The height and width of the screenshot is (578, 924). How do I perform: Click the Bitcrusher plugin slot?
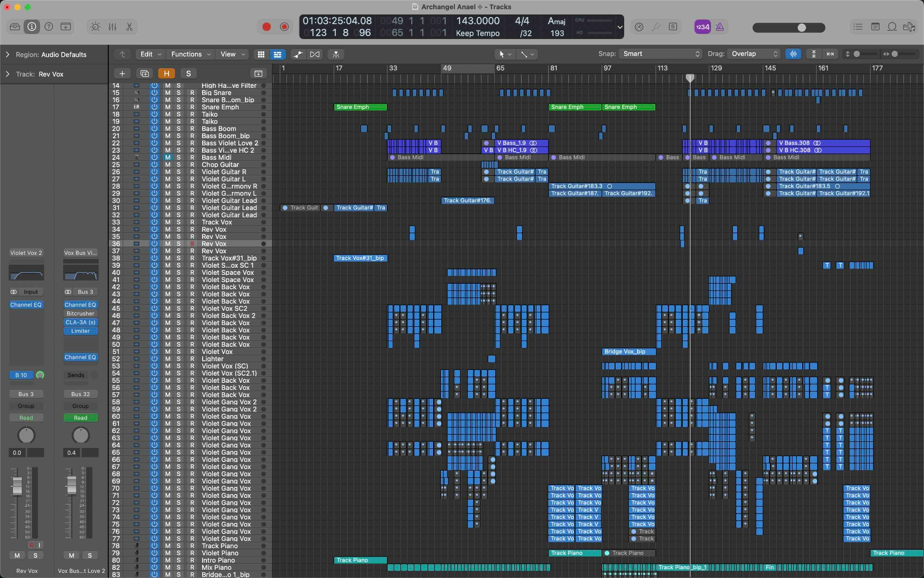point(80,314)
